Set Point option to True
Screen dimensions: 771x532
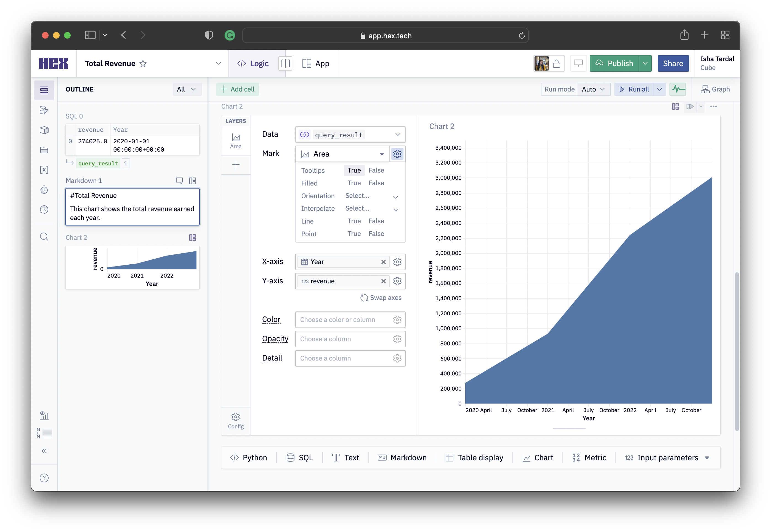coord(354,234)
